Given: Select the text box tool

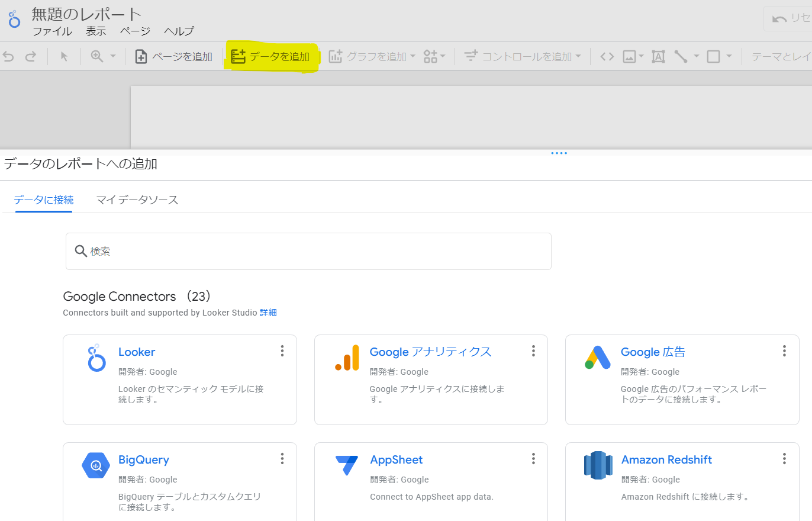Looking at the screenshot, I should [x=658, y=56].
